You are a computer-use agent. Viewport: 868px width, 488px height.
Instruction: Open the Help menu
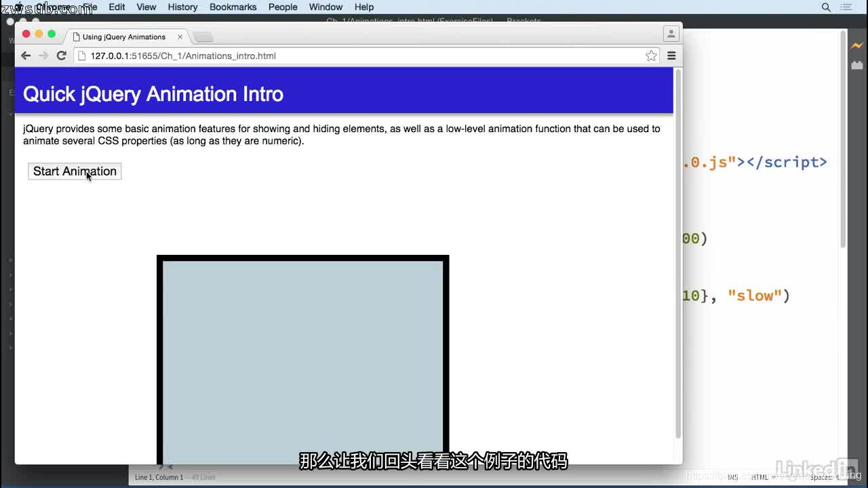[x=364, y=7]
